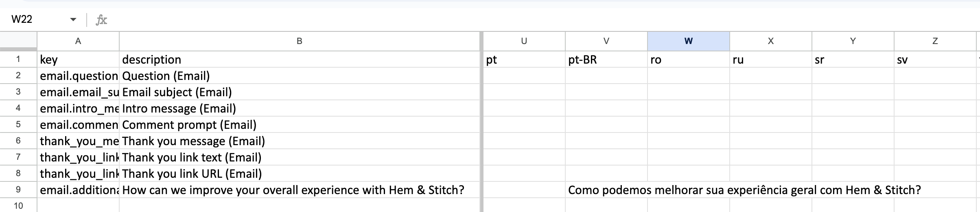This screenshot has height=212, width=980.
Task: Select the 'ru' language header cell
Action: (x=771, y=60)
